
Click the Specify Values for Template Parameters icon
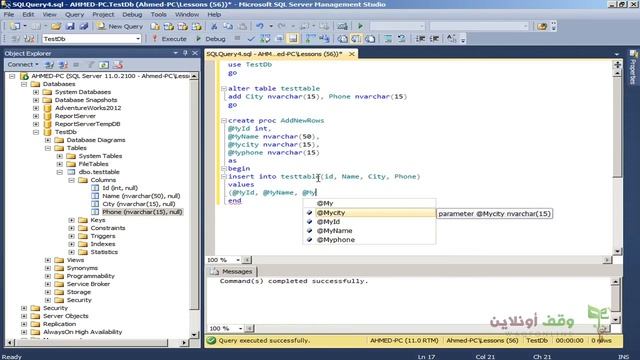coord(451,39)
